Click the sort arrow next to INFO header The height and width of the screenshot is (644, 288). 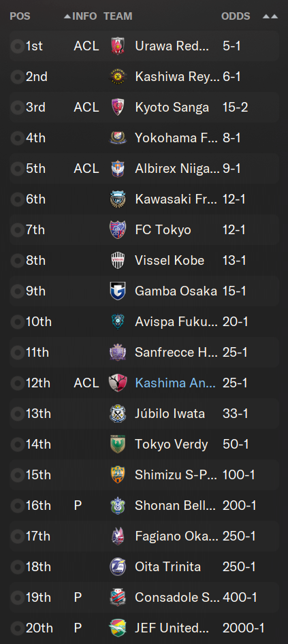(67, 16)
